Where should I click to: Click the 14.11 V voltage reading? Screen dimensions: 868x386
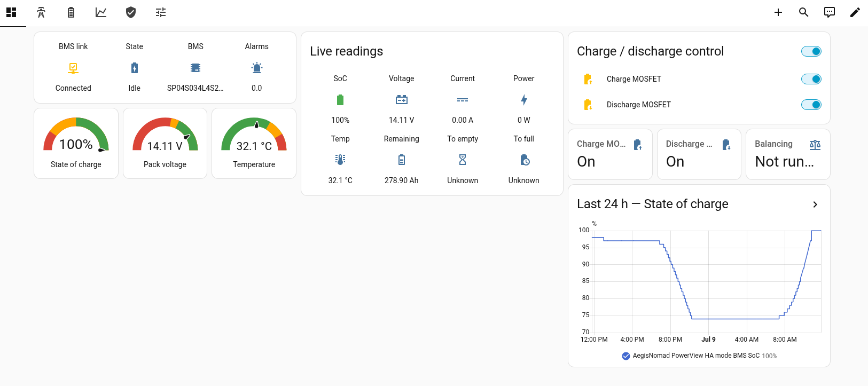click(x=402, y=120)
